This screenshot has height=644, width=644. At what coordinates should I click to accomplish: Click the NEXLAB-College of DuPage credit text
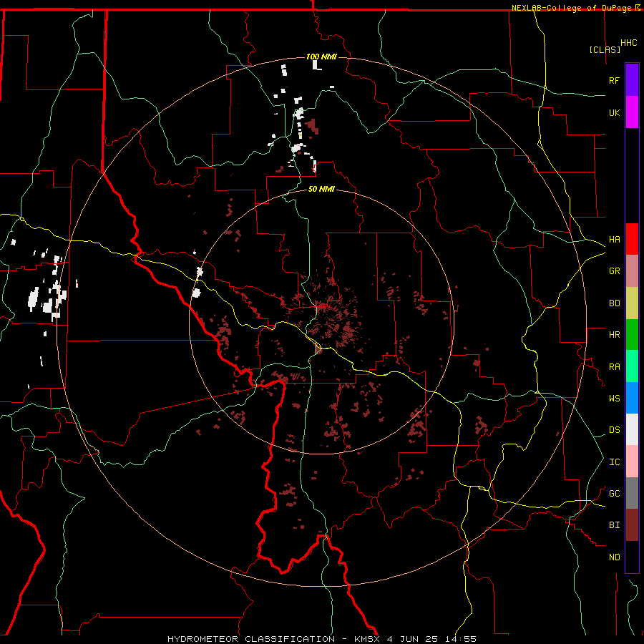[575, 8]
